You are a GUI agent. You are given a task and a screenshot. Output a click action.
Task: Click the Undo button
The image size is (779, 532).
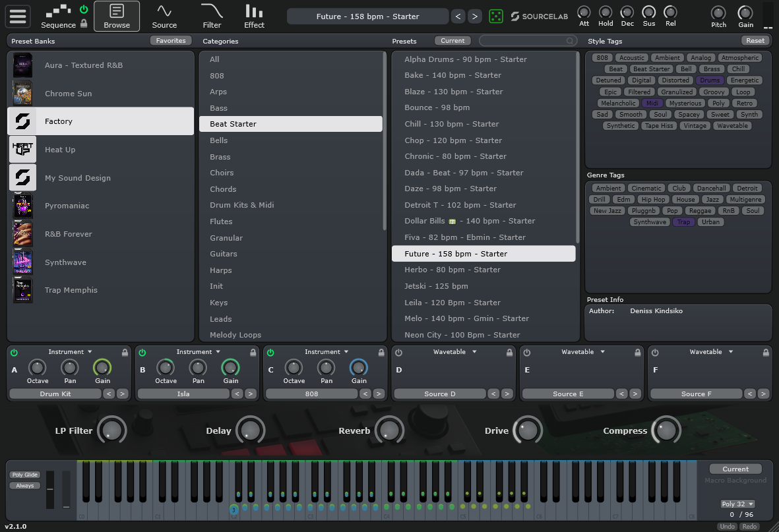coord(726,526)
